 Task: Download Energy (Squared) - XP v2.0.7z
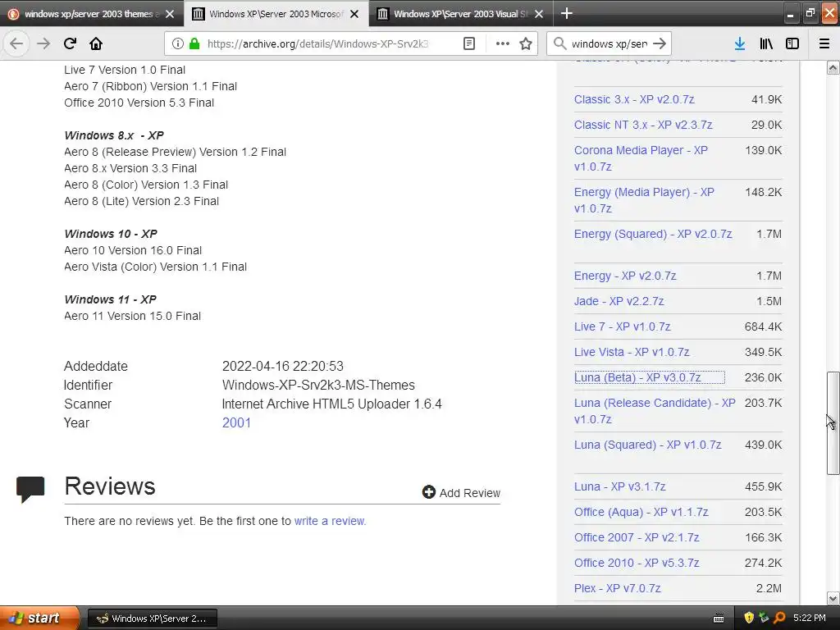tap(653, 234)
